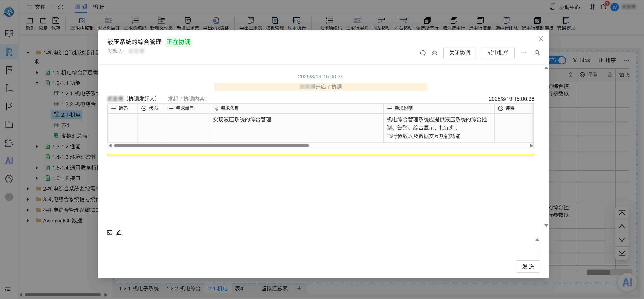Switch to 编辑 tab
Screen dimensions: 644x299
[x=81, y=7]
